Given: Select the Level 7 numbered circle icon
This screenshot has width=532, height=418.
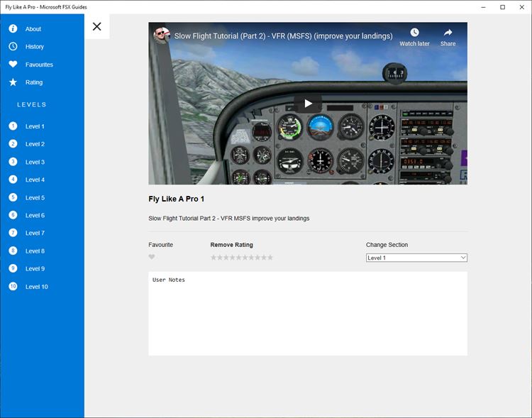Looking at the screenshot, I should point(13,233).
